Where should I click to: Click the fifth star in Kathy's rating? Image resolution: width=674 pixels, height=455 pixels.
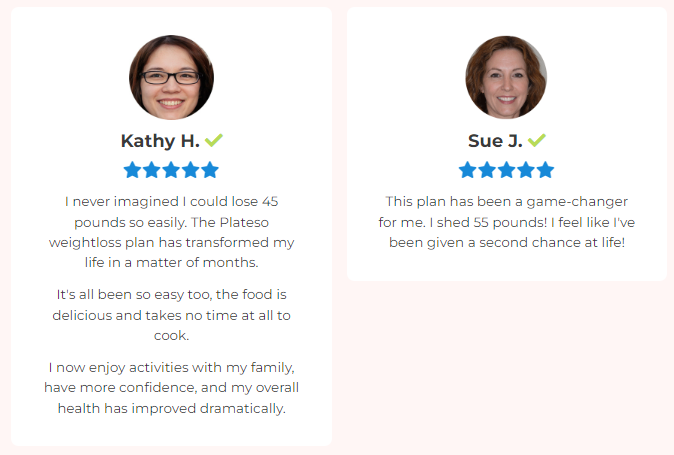tap(210, 170)
